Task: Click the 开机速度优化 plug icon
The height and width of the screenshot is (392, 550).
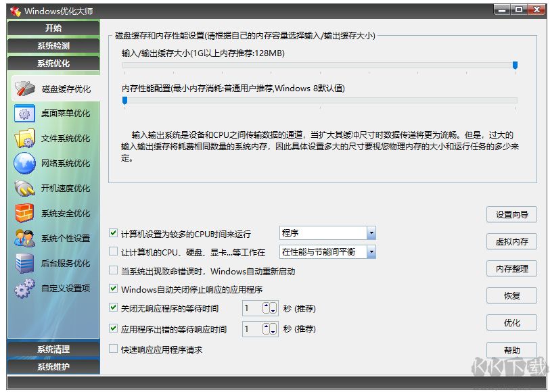Action: [x=24, y=188]
